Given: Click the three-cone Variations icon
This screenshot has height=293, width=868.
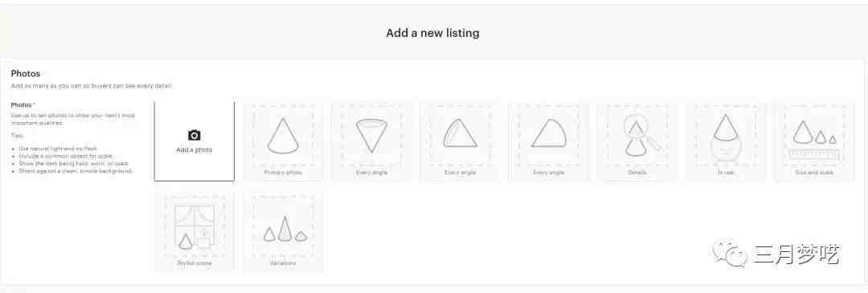Looking at the screenshot, I should click(x=285, y=230).
